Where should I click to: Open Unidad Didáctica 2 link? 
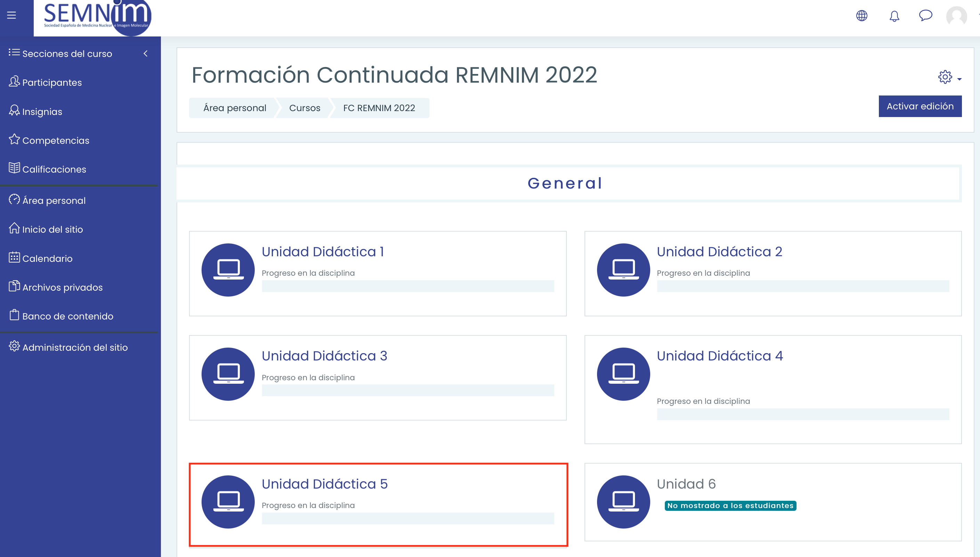tap(719, 252)
